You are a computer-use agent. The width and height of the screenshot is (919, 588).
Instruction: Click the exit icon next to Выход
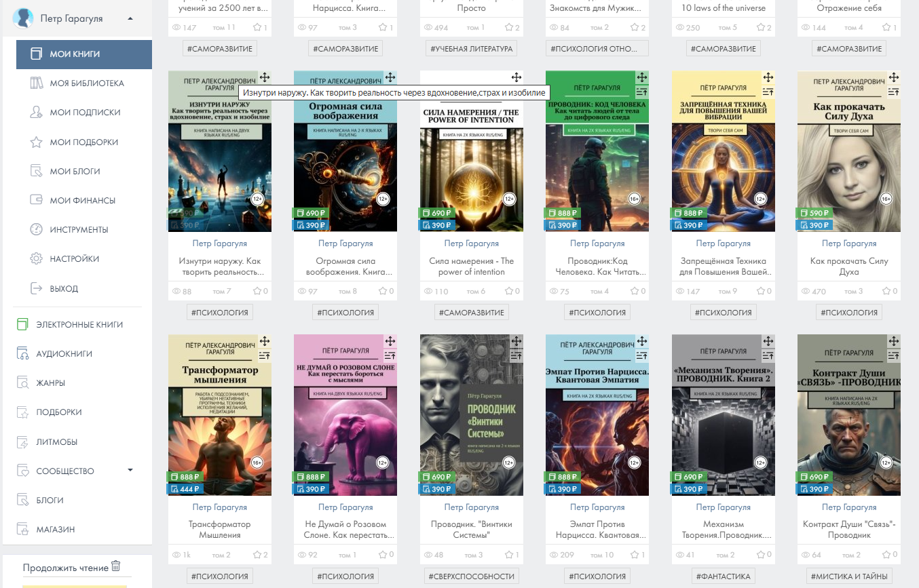(37, 288)
